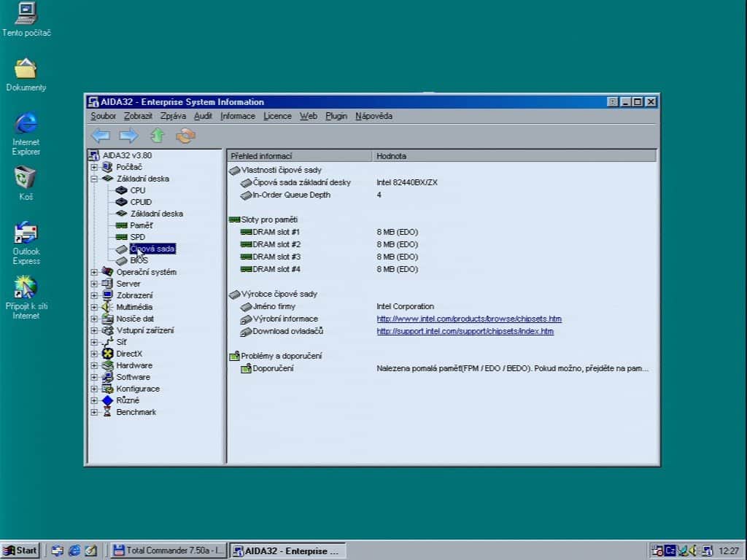
Task: Click the Software icon in tree
Action: [108, 377]
